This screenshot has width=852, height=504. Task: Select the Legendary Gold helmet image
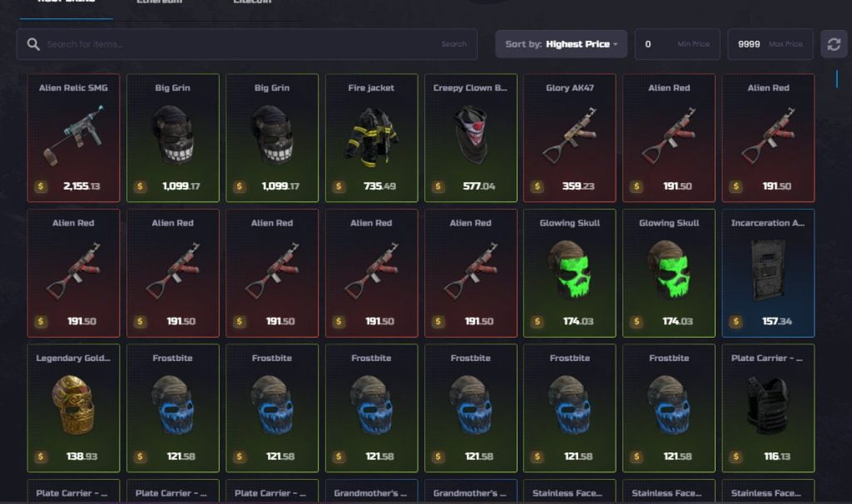pos(73,405)
